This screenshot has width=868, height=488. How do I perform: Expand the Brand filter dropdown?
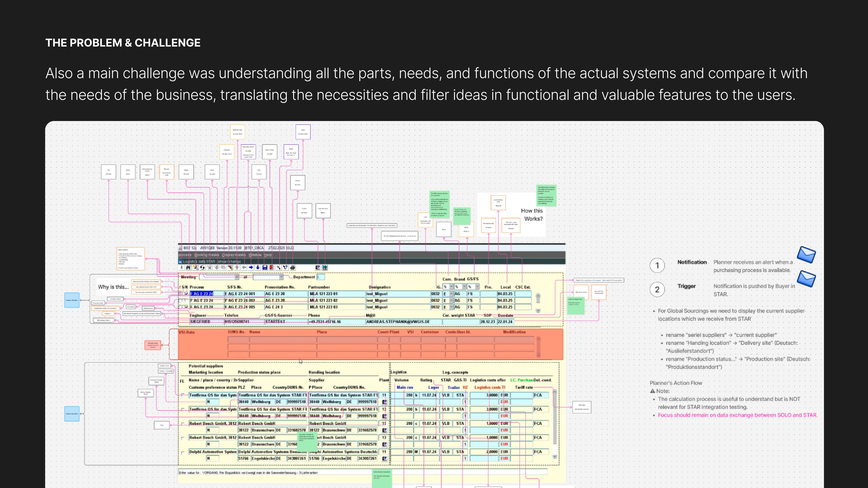pos(464,287)
